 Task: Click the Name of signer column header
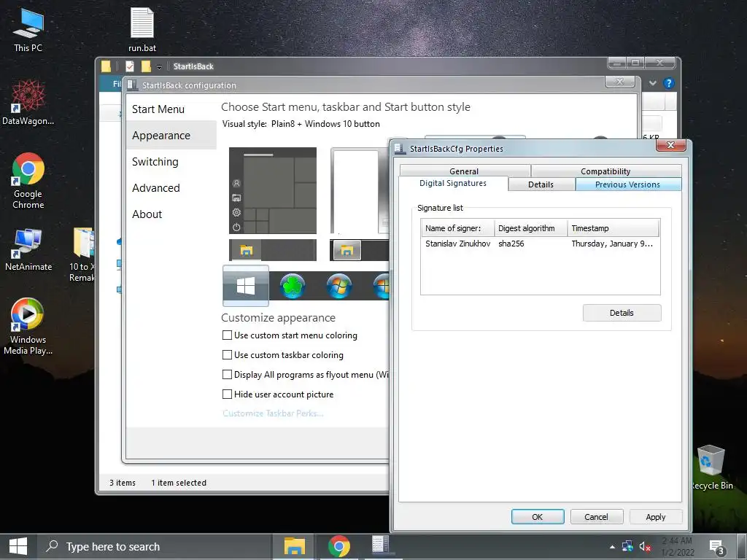458,228
